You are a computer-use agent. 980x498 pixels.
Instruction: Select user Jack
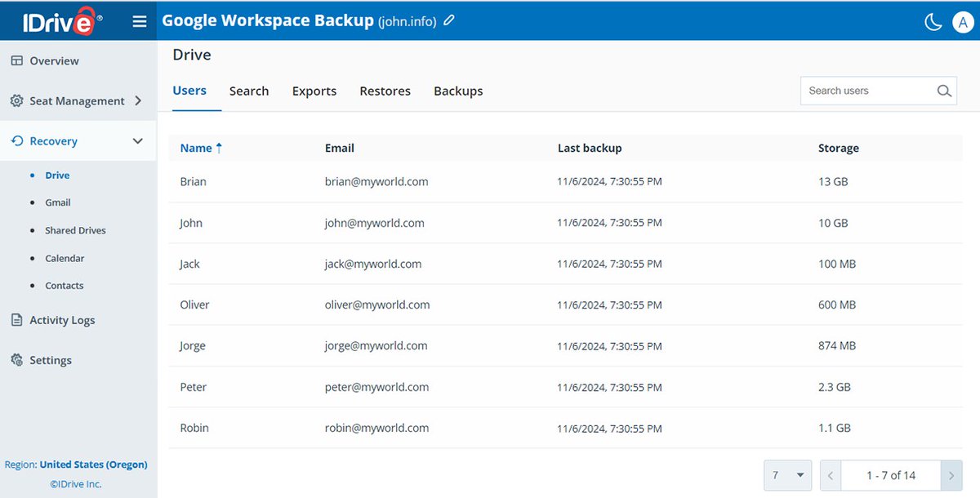point(189,264)
